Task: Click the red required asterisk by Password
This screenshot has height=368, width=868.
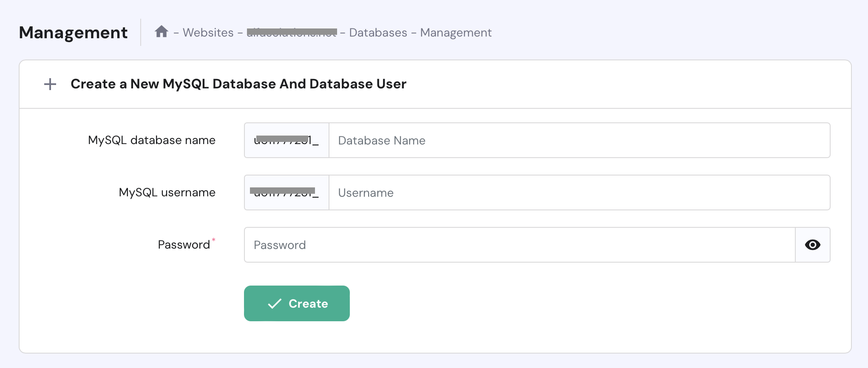Action: (214, 240)
